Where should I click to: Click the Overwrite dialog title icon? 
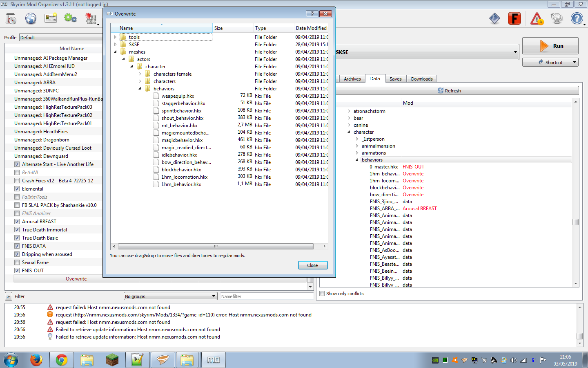pos(110,13)
